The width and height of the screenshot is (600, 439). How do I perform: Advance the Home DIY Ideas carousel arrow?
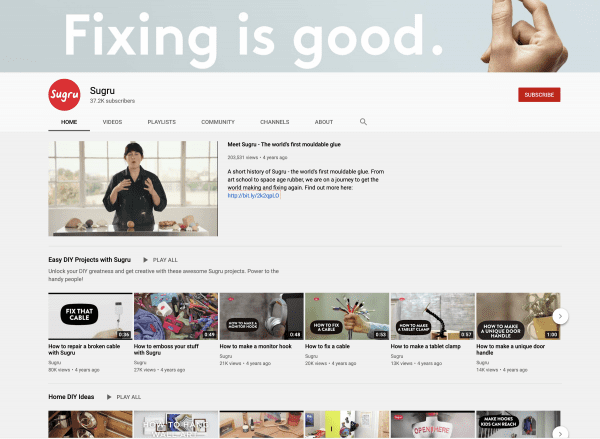560,433
